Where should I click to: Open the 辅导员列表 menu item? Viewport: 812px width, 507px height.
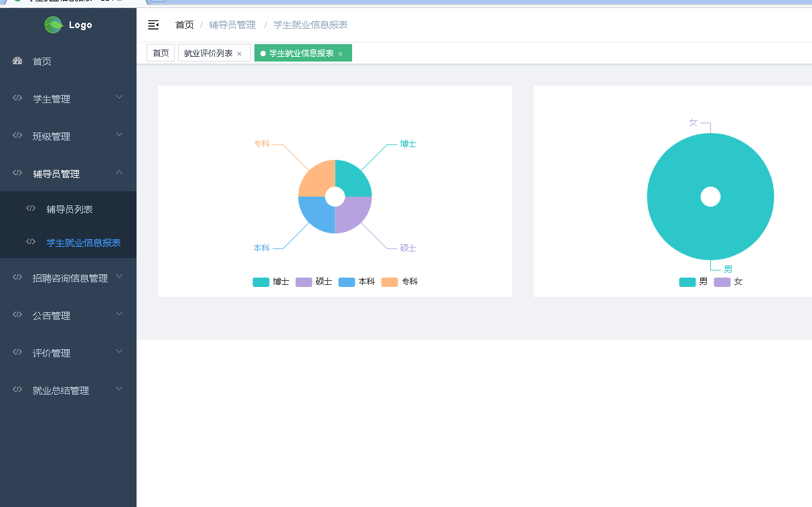[68, 209]
